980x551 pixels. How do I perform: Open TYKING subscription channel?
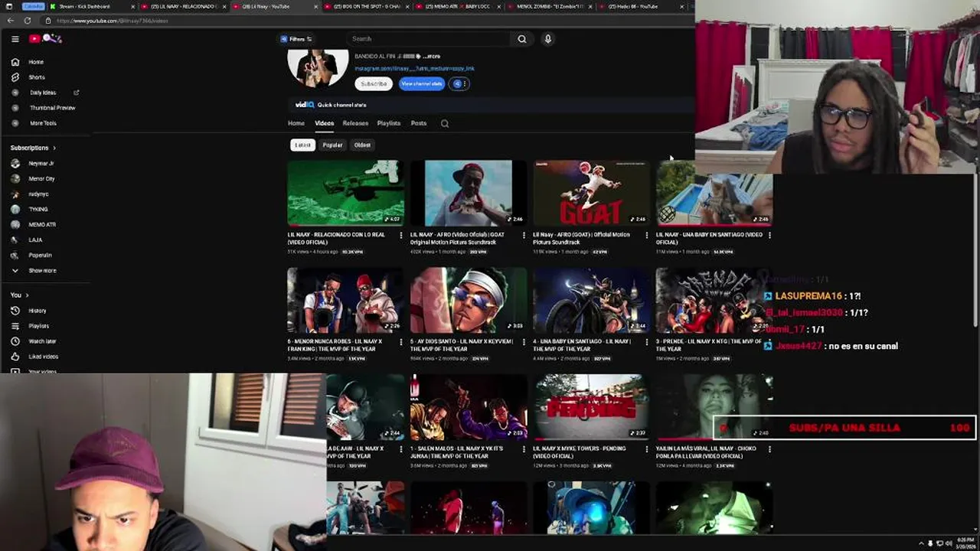click(38, 209)
